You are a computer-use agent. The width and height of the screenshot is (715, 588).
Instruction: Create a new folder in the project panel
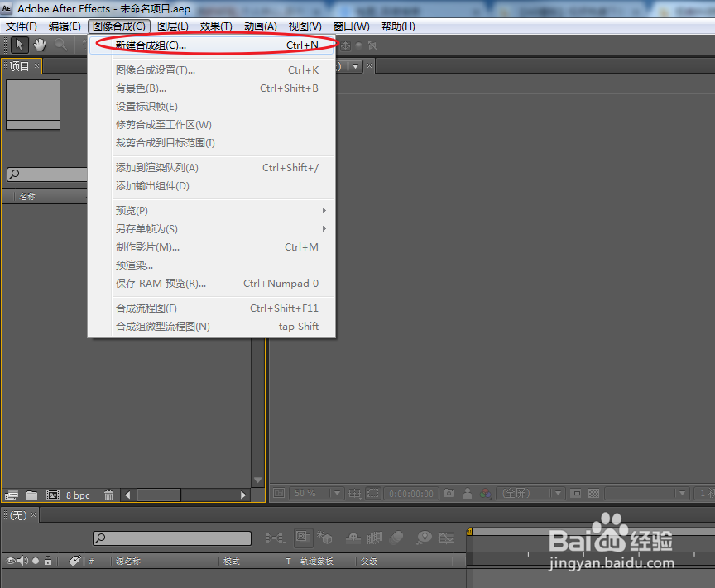(x=32, y=495)
